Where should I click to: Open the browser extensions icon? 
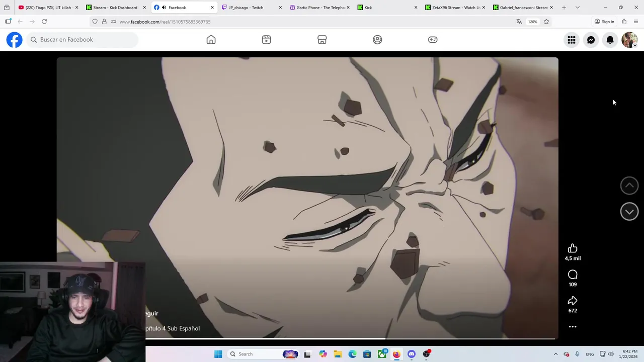624,22
